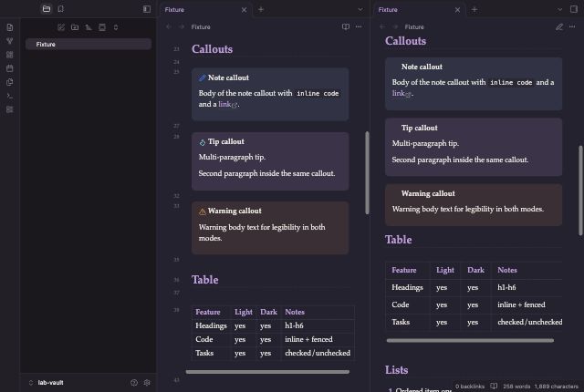Image resolution: width=584 pixels, height=392 pixels.
Task: Open quick switcher from ribbon
Action: click(10, 27)
